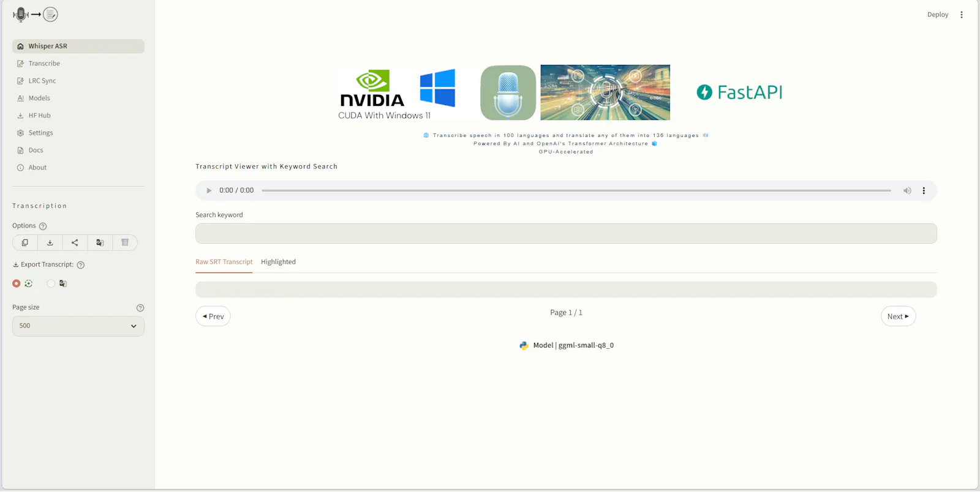The width and height of the screenshot is (980, 492).
Task: Click the futuristic audio banner image
Action: (605, 92)
